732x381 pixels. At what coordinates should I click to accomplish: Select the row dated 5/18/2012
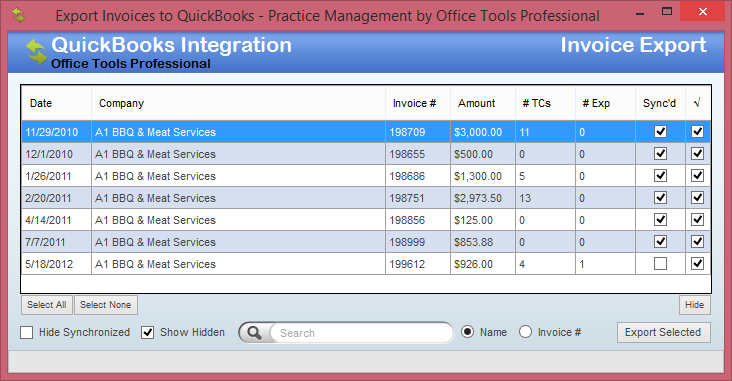[x=366, y=264]
